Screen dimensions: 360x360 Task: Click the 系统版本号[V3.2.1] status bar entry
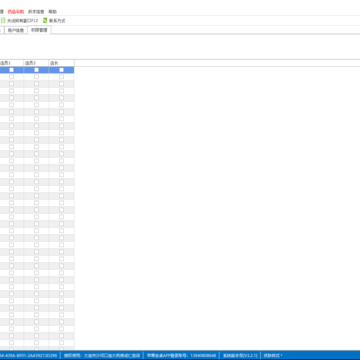point(240,356)
